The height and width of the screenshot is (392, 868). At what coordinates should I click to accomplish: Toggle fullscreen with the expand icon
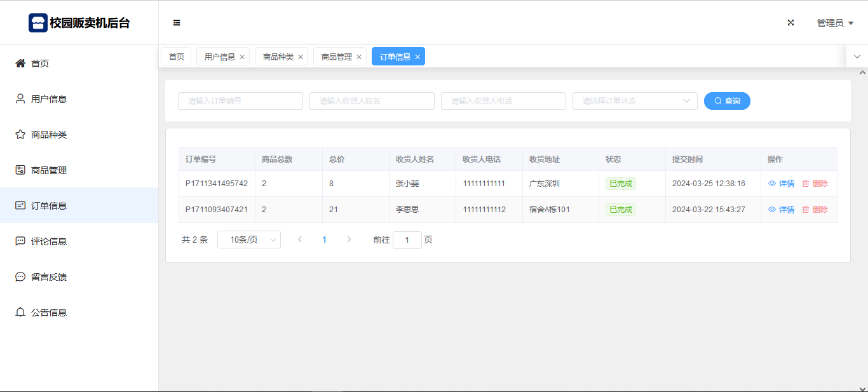point(790,23)
